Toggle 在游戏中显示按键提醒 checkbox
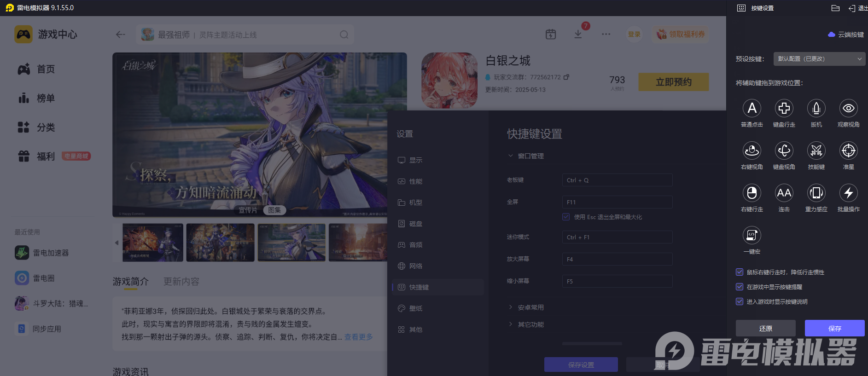This screenshot has width=868, height=376. [x=740, y=287]
